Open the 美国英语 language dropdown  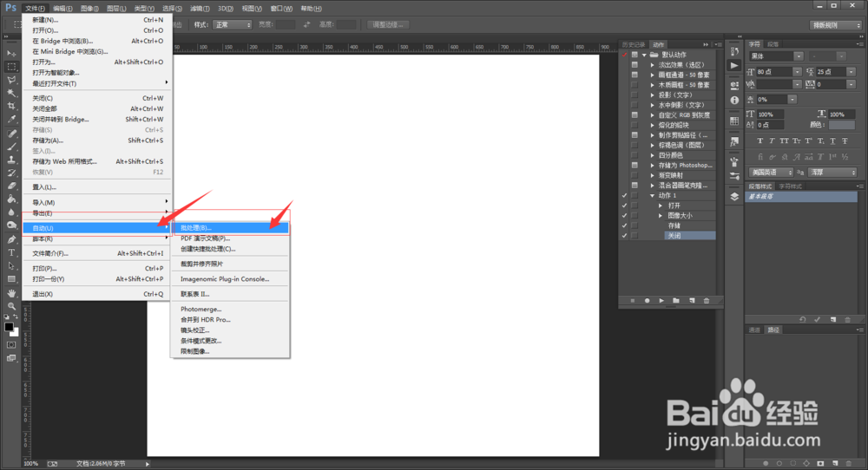pyautogui.click(x=772, y=173)
